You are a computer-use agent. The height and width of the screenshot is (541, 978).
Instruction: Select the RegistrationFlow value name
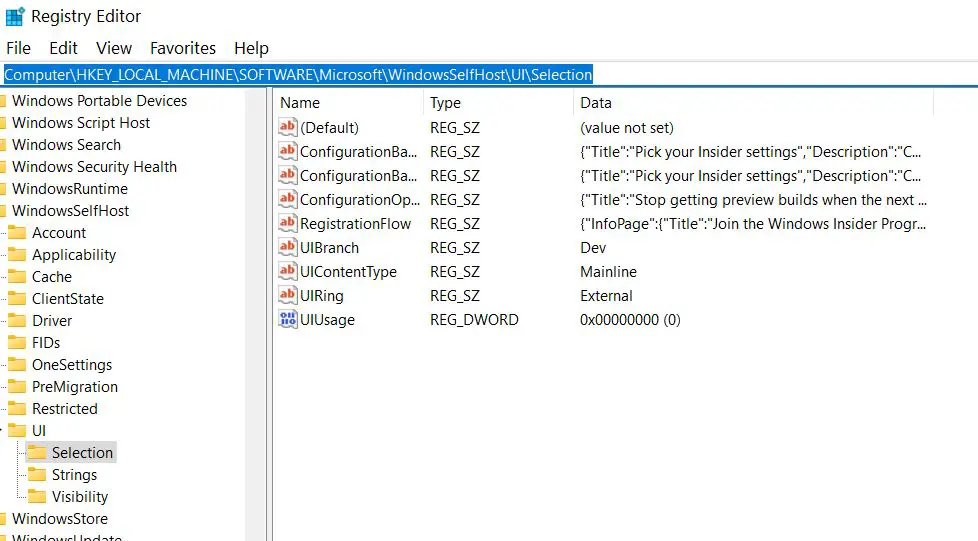coord(356,223)
